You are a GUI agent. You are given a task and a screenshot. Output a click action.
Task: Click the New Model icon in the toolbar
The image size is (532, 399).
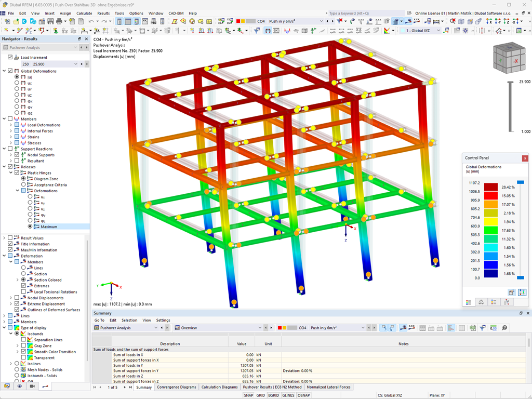7,22
